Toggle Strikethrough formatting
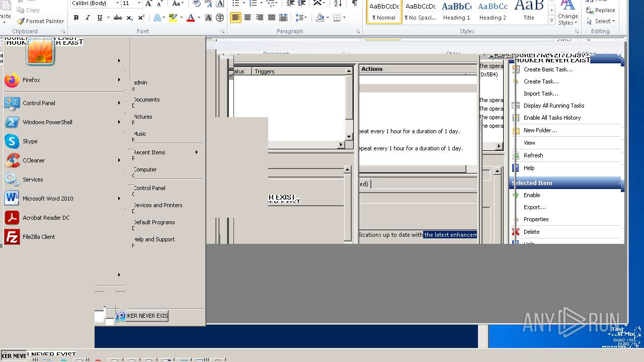This screenshot has height=362, width=644. click(117, 18)
